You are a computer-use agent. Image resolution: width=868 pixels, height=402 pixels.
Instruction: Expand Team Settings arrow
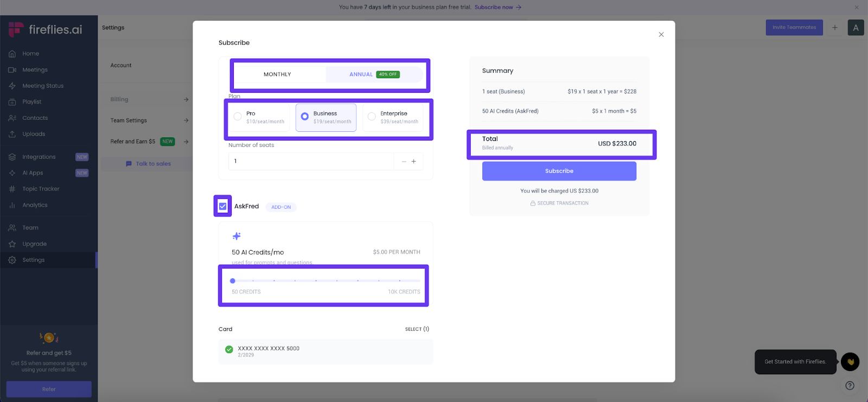click(186, 120)
